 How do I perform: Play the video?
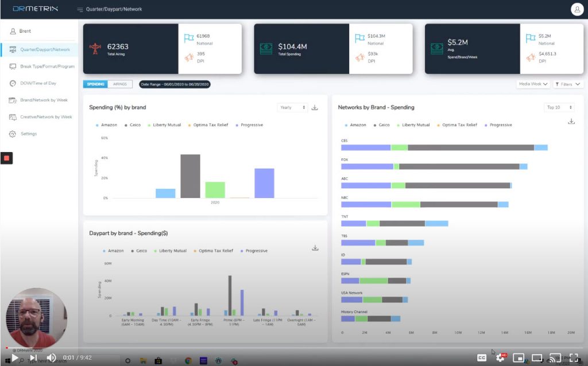coord(15,357)
